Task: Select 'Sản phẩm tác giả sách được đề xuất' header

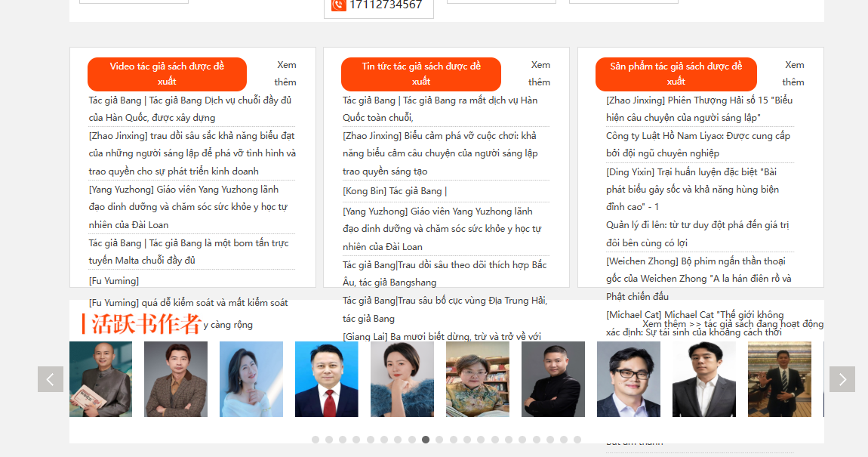Action: [676, 74]
